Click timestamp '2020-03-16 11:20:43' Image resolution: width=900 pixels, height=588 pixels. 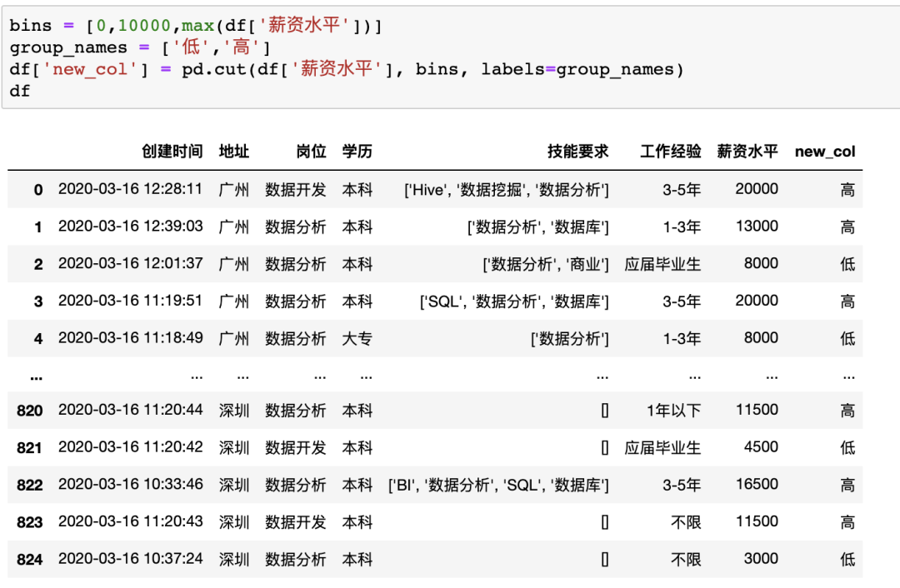(130, 522)
